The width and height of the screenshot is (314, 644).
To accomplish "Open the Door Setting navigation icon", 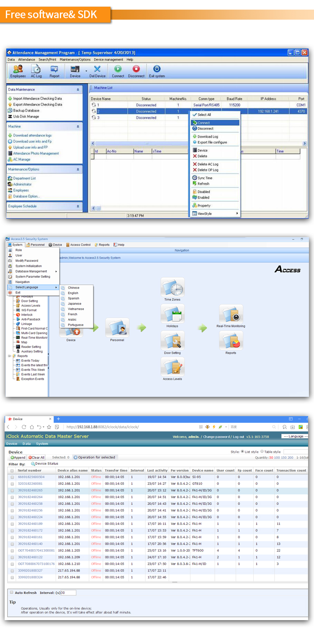I will [172, 341].
